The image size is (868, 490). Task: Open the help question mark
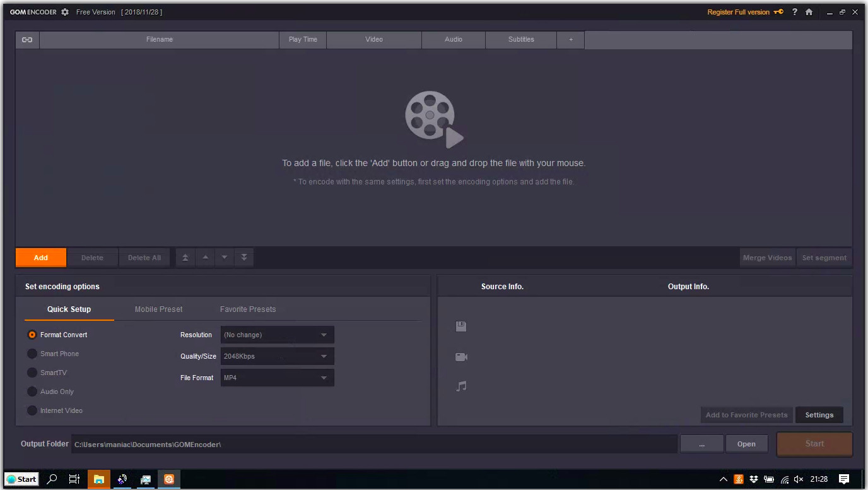[795, 12]
